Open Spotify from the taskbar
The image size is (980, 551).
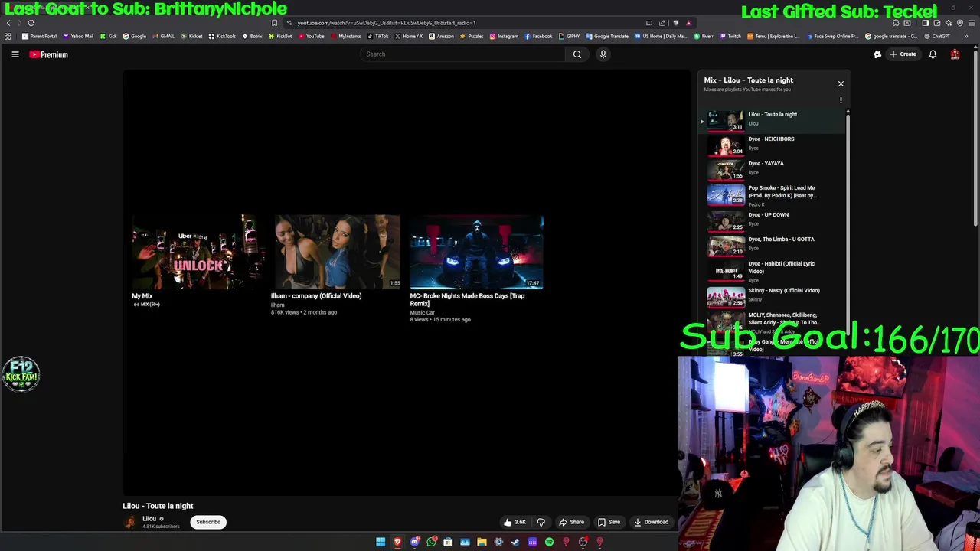[x=549, y=543]
